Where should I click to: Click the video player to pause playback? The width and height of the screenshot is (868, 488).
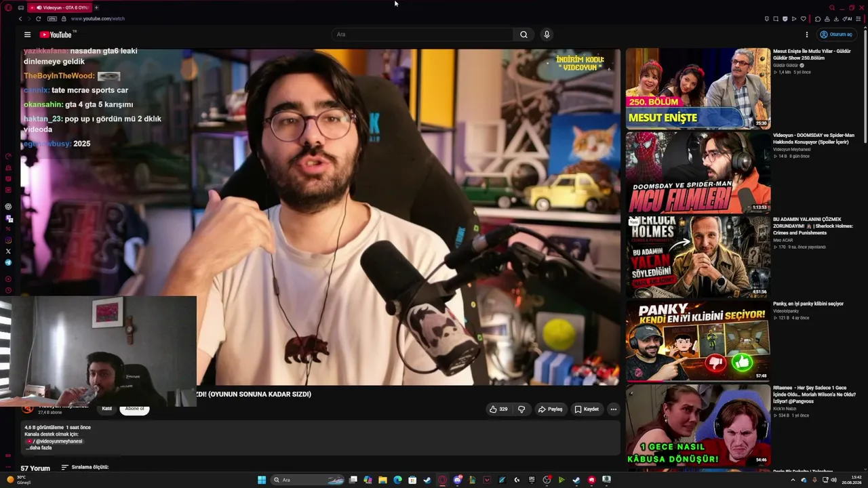click(x=320, y=217)
